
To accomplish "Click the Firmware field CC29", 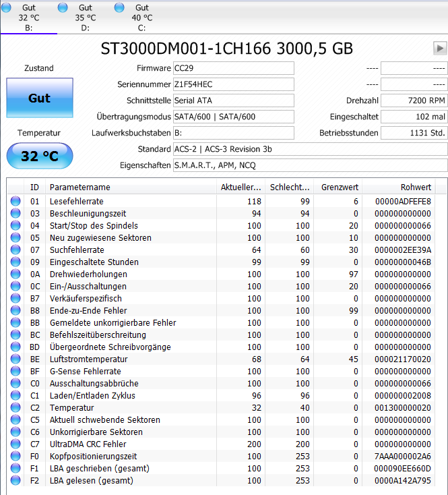I will click(x=234, y=68).
